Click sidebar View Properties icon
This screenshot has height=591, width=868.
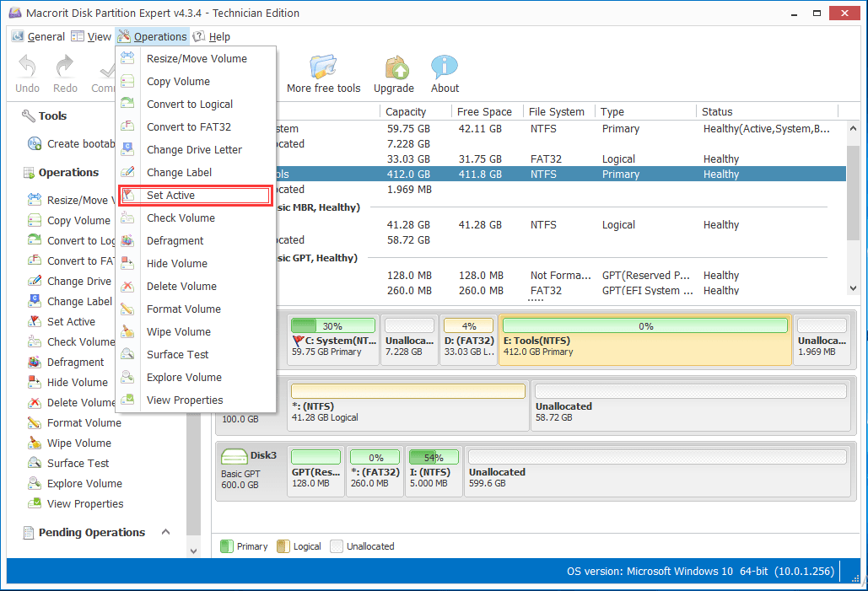pos(35,503)
